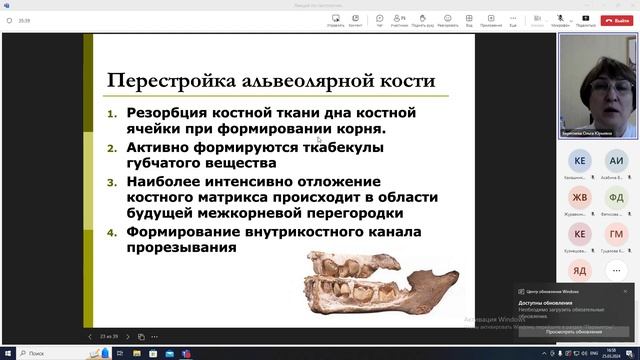Show the participants list

tap(399, 20)
